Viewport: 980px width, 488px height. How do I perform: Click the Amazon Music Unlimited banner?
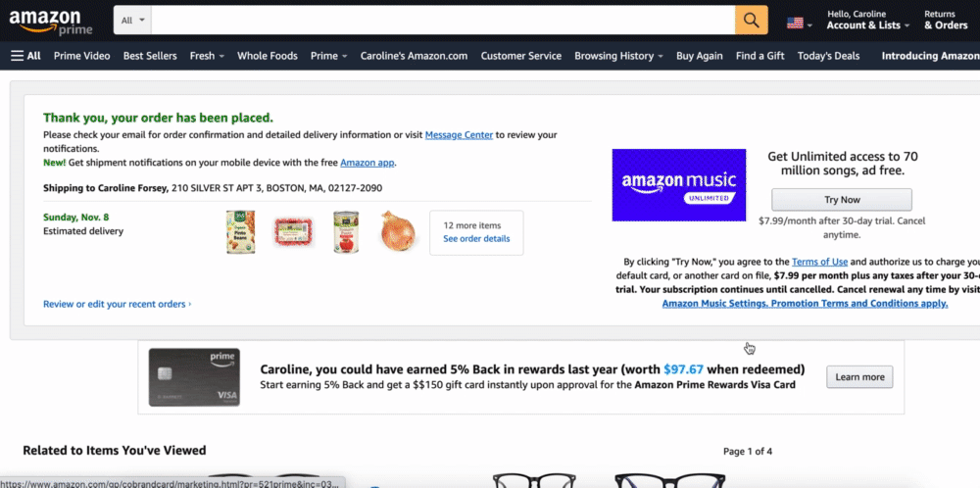[x=679, y=185]
